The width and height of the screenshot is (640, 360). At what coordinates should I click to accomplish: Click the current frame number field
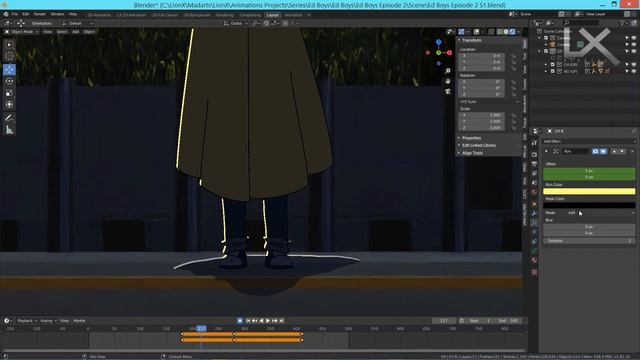[x=444, y=321]
